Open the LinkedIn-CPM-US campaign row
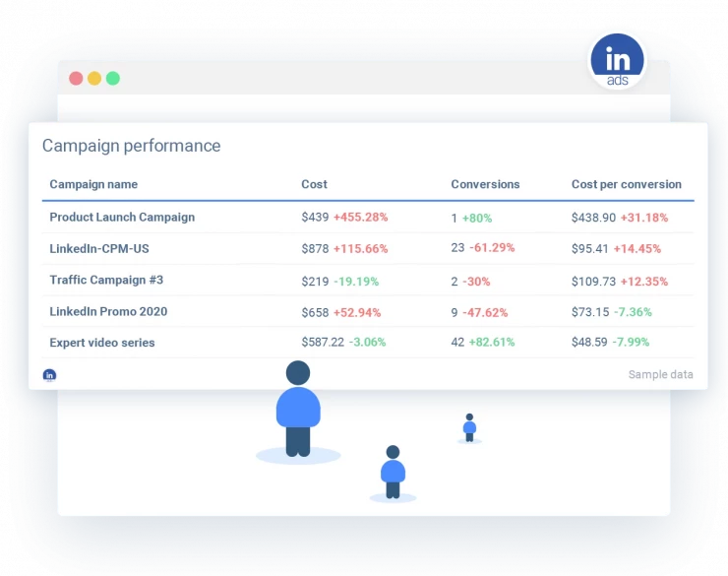 click(x=368, y=248)
